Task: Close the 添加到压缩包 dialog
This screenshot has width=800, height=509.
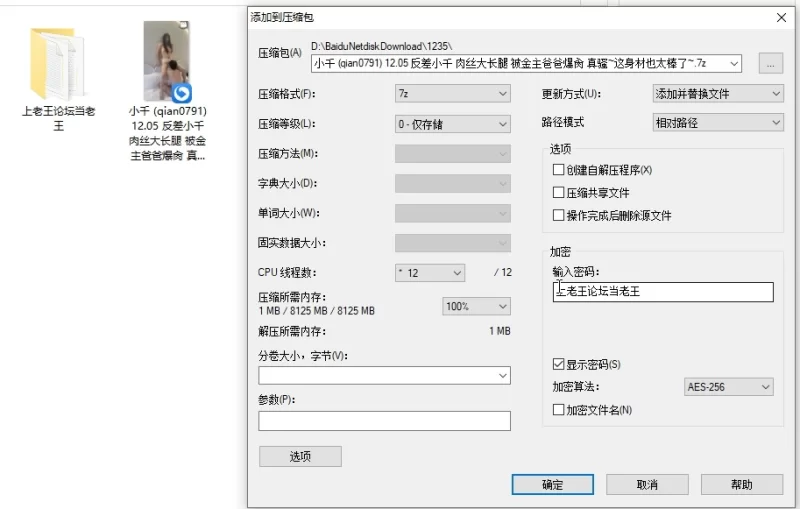Action: 781,17
